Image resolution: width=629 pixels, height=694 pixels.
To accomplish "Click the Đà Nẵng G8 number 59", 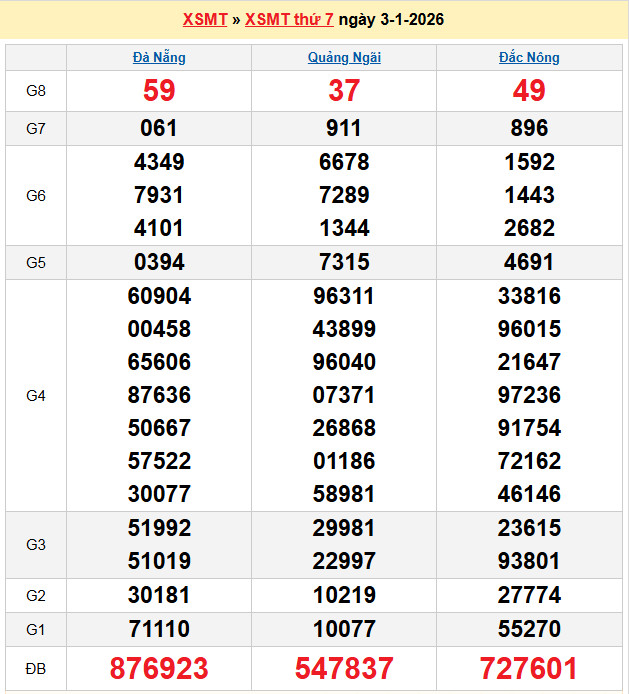I will click(x=159, y=91).
